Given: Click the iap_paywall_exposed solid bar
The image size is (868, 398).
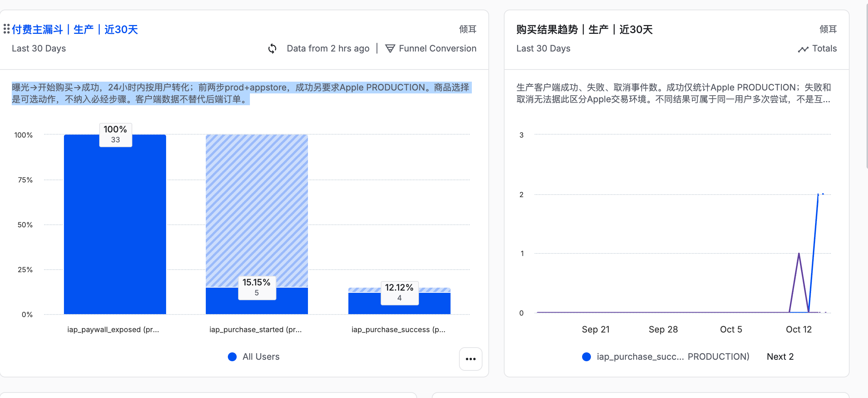Looking at the screenshot, I should tap(115, 224).
